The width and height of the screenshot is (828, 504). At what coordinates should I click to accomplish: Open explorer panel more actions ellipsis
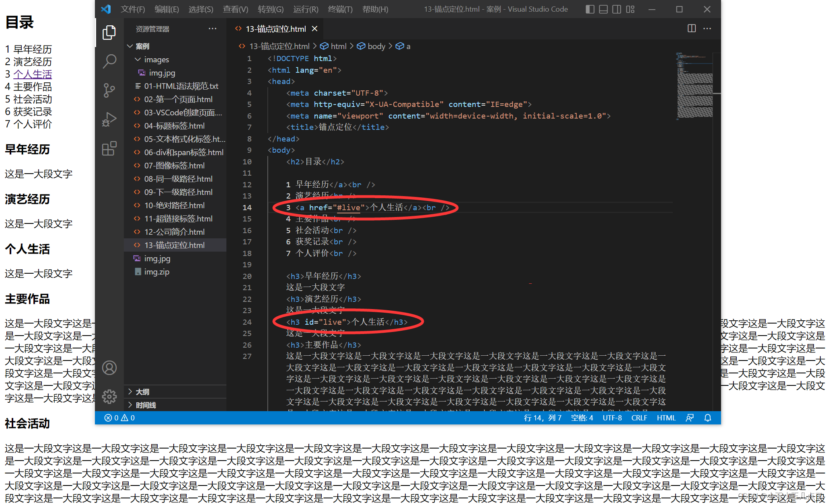212,29
